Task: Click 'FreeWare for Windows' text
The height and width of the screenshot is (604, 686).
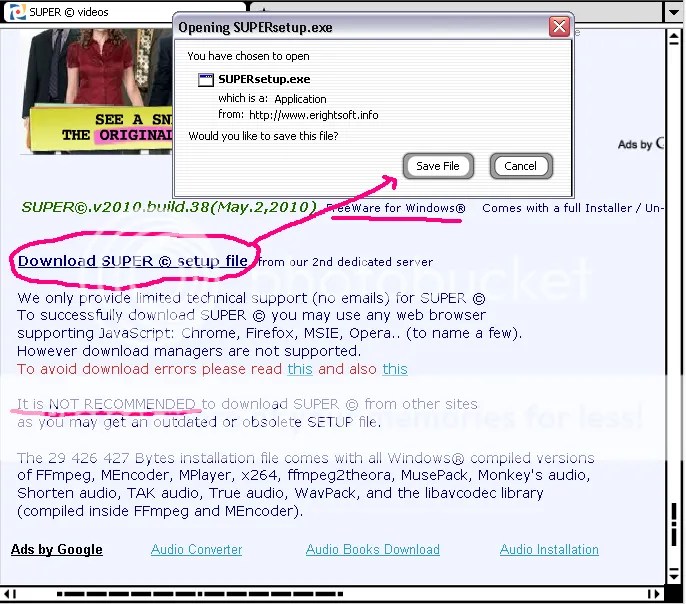Action: [396, 208]
